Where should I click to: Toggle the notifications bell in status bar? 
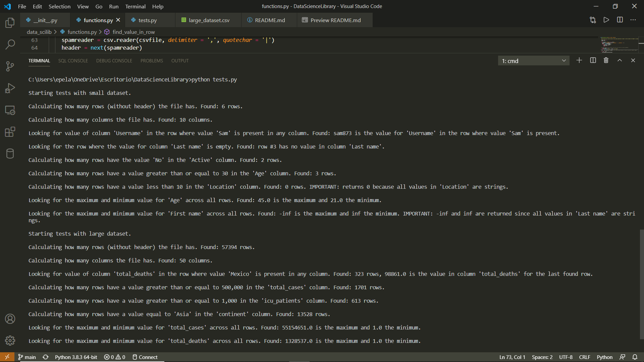point(635,357)
